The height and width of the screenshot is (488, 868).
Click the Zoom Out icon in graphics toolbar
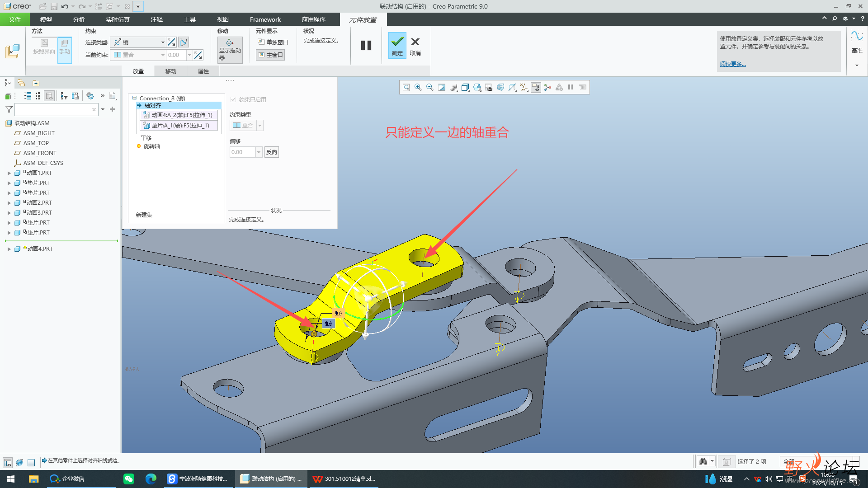click(x=430, y=87)
